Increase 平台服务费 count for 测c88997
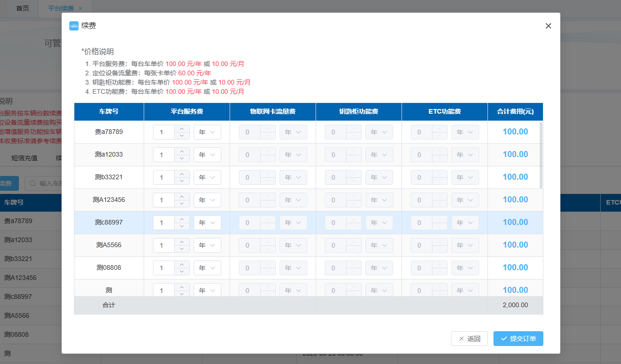 click(182, 219)
